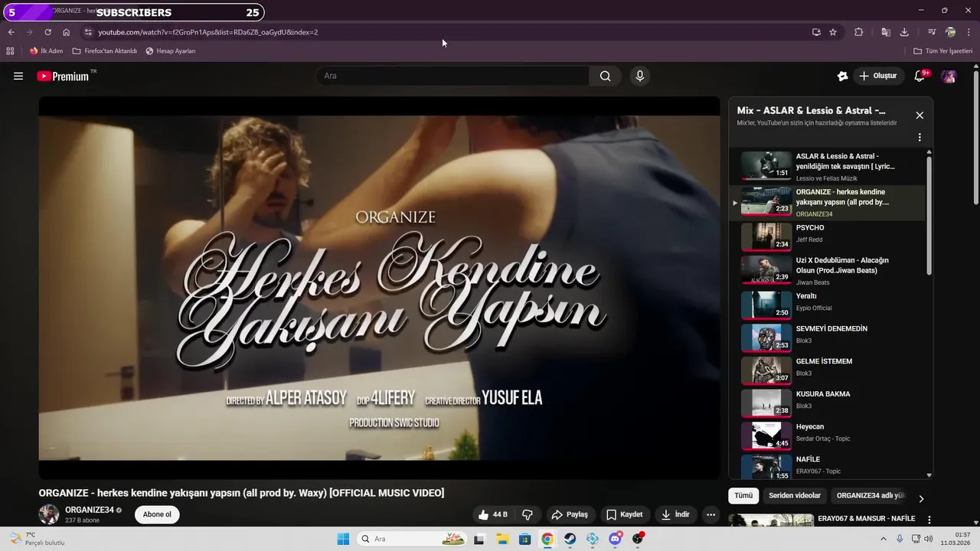The width and height of the screenshot is (980, 551).
Task: Open File Explorer from the taskbar
Action: point(502,539)
